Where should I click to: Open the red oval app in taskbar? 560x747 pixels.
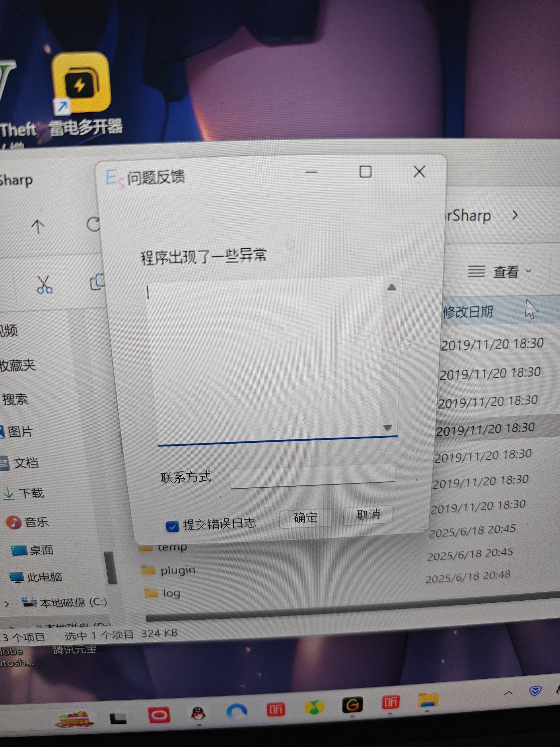click(159, 715)
